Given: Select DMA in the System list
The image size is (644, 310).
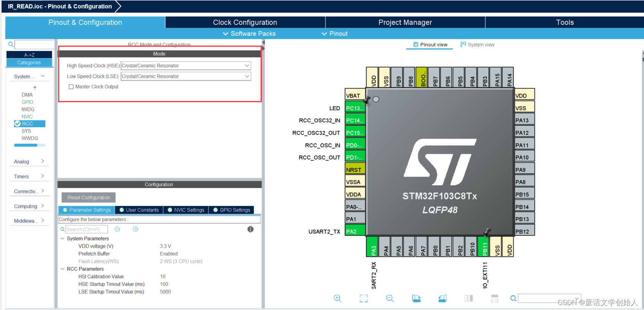Looking at the screenshot, I should (x=27, y=95).
